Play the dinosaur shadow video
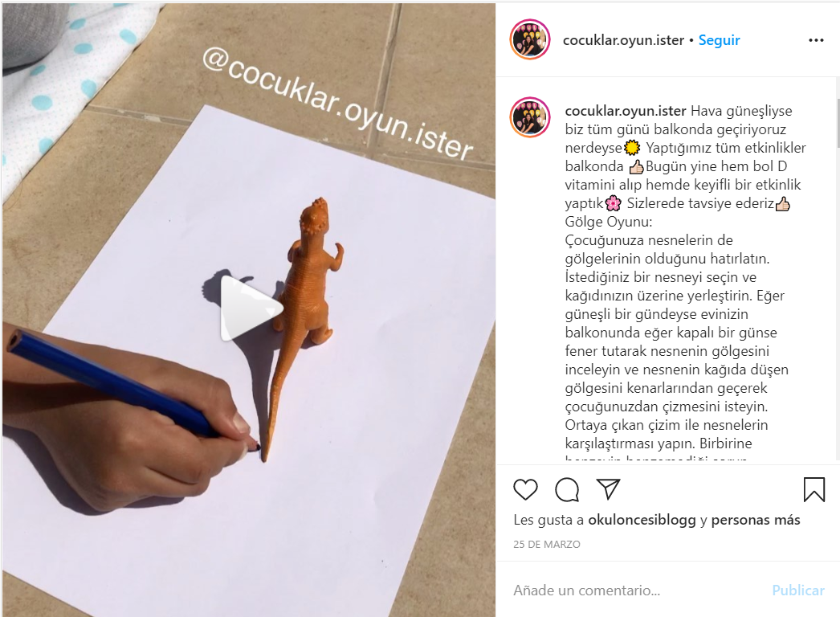840x617 pixels. 251,308
